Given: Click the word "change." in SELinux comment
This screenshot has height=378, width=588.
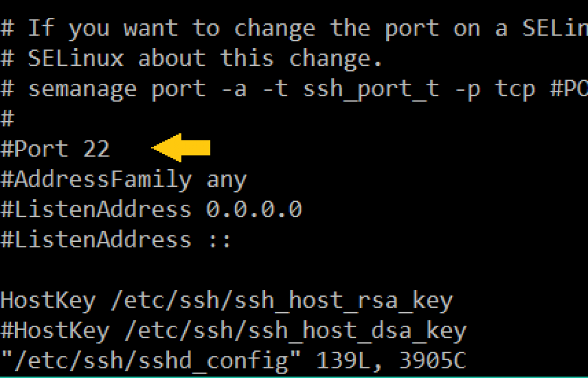Looking at the screenshot, I should point(336,58).
